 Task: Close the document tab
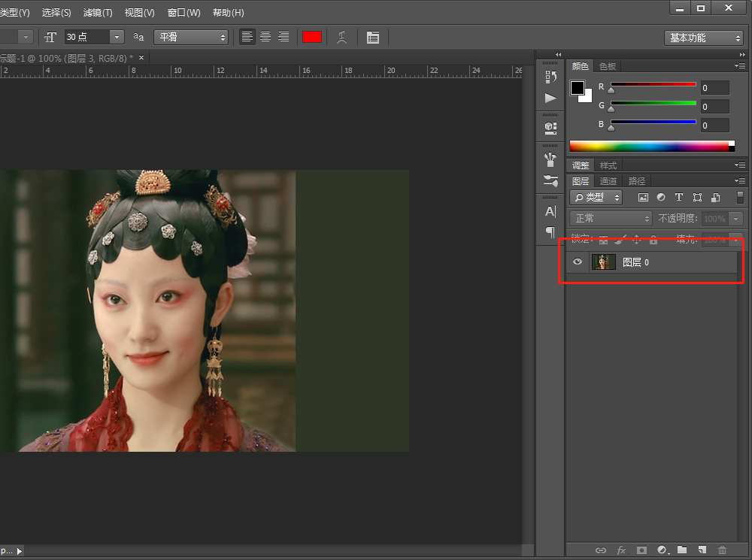pos(141,58)
